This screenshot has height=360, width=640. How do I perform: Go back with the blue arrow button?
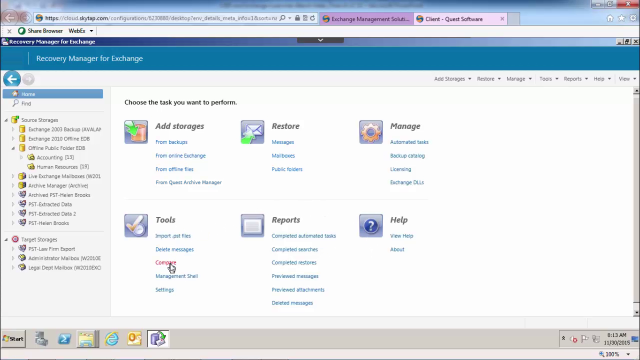(x=12, y=79)
